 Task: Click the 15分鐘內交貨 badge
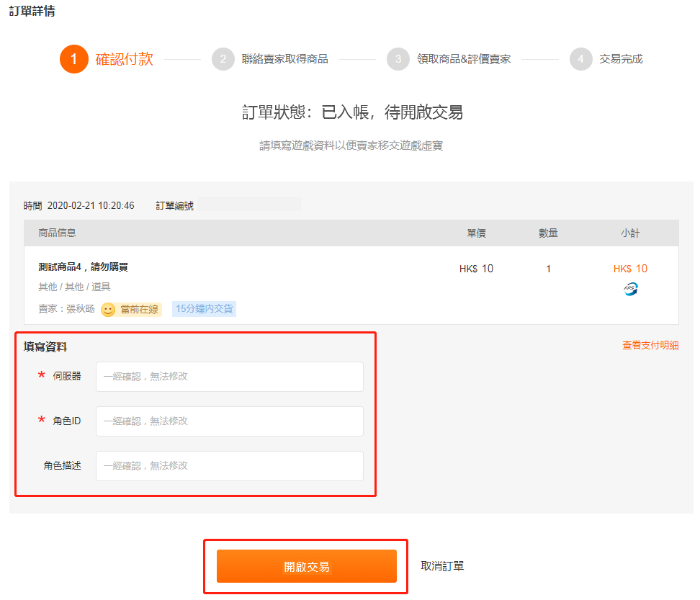click(x=205, y=310)
